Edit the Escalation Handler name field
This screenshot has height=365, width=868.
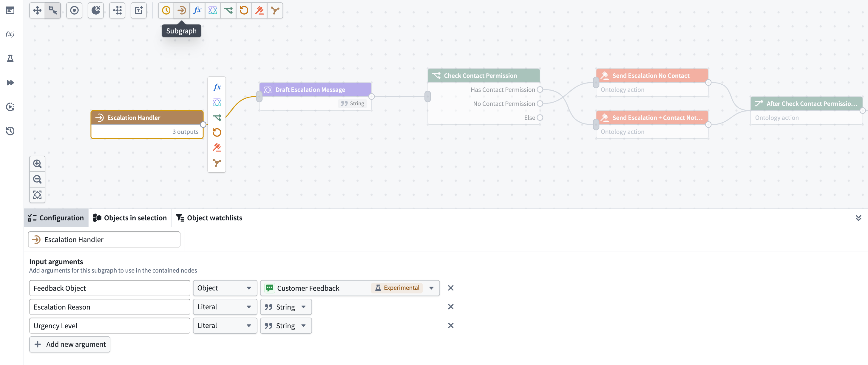point(104,240)
